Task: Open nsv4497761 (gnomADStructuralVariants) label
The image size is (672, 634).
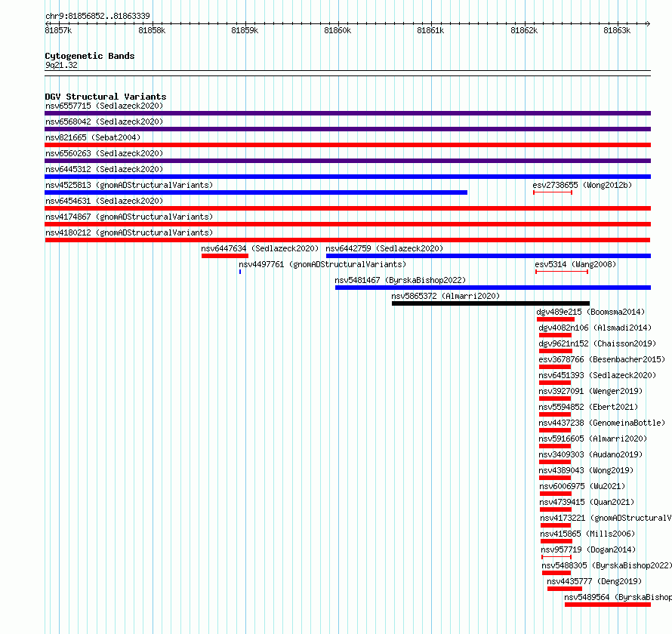Action: pos(322,264)
